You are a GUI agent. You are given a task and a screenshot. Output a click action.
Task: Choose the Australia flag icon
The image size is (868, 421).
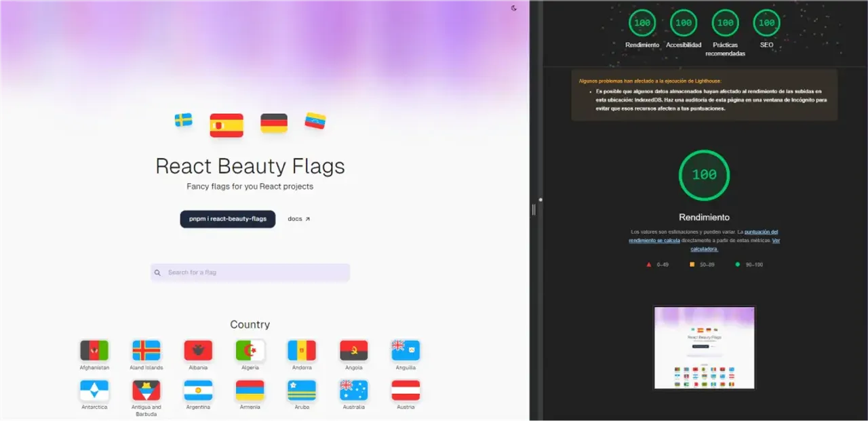coord(353,390)
